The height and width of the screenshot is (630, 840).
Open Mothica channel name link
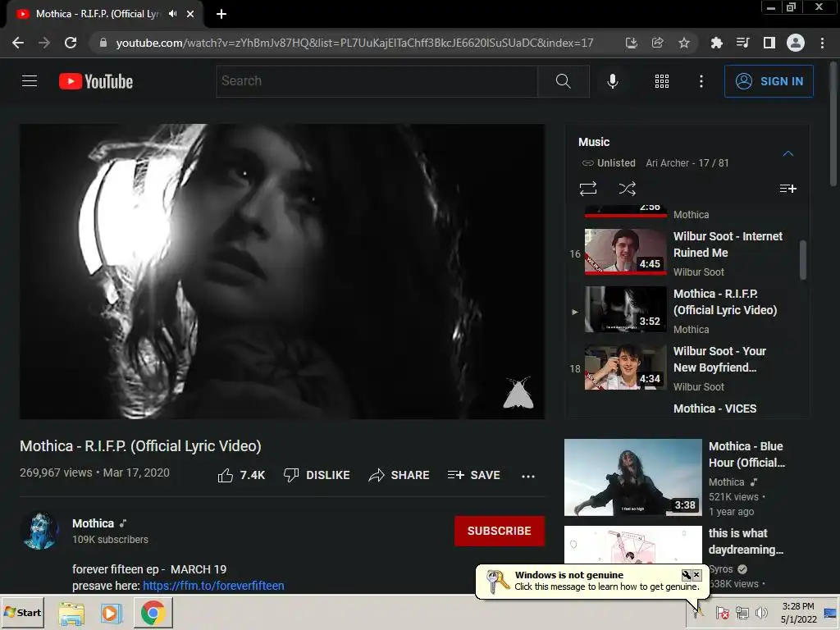click(94, 523)
